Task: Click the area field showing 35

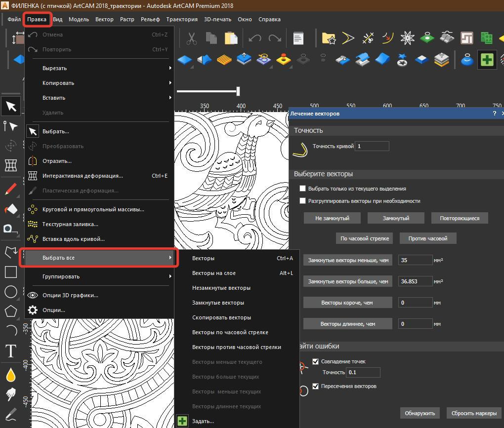Action: (415, 260)
